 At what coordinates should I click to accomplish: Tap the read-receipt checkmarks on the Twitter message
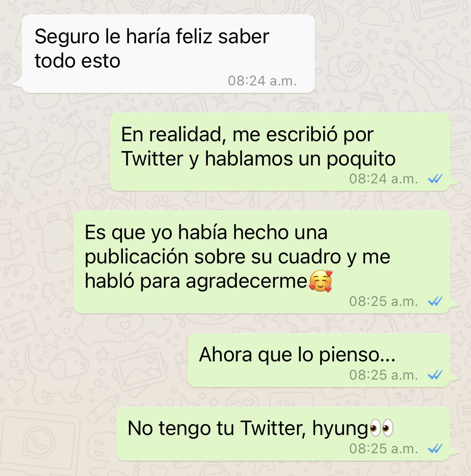pyautogui.click(x=435, y=179)
